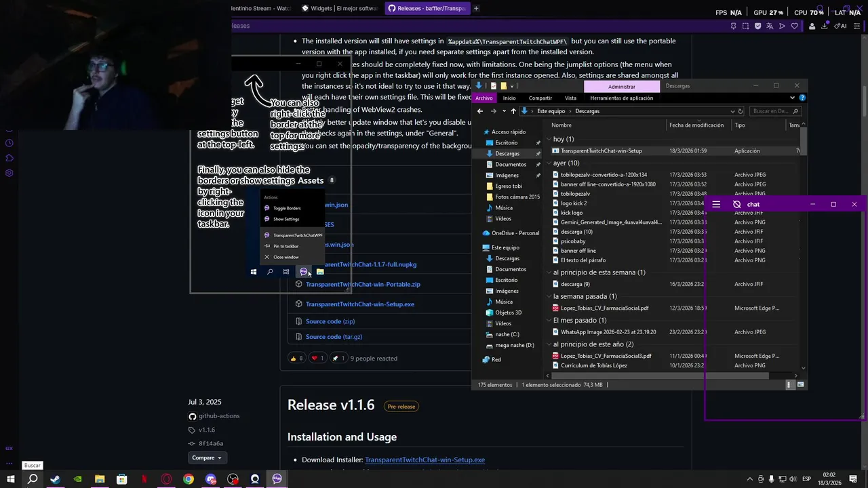Open recent locations dropdown in Explorer
868x488 pixels.
pyautogui.click(x=503, y=111)
